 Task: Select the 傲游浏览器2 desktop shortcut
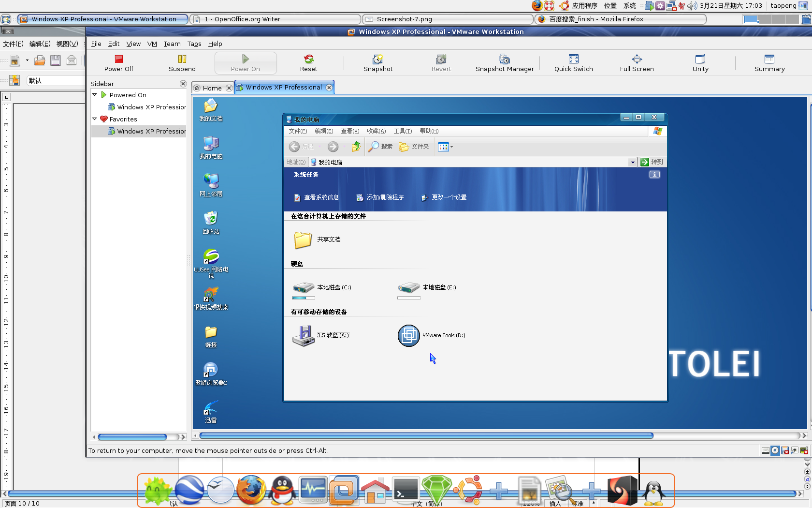click(x=211, y=374)
